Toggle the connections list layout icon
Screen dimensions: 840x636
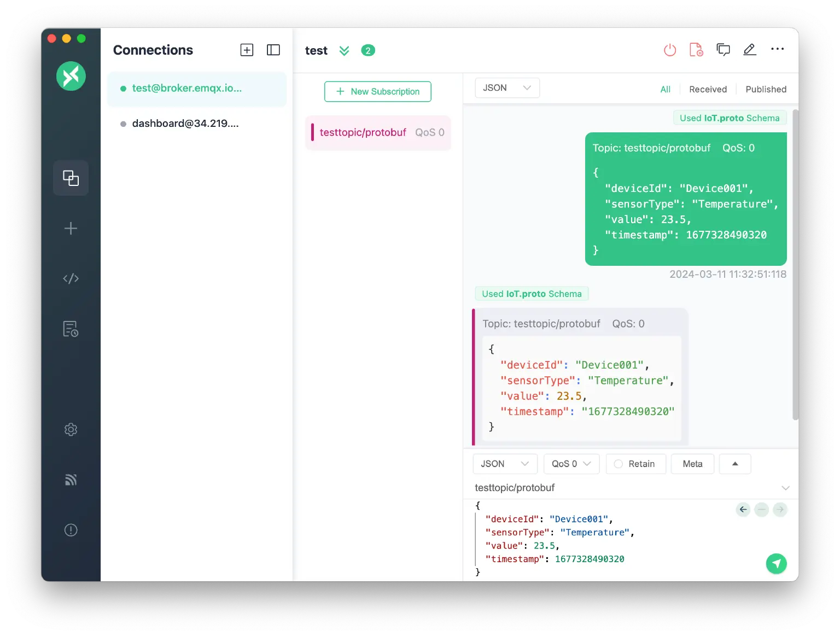[273, 50]
